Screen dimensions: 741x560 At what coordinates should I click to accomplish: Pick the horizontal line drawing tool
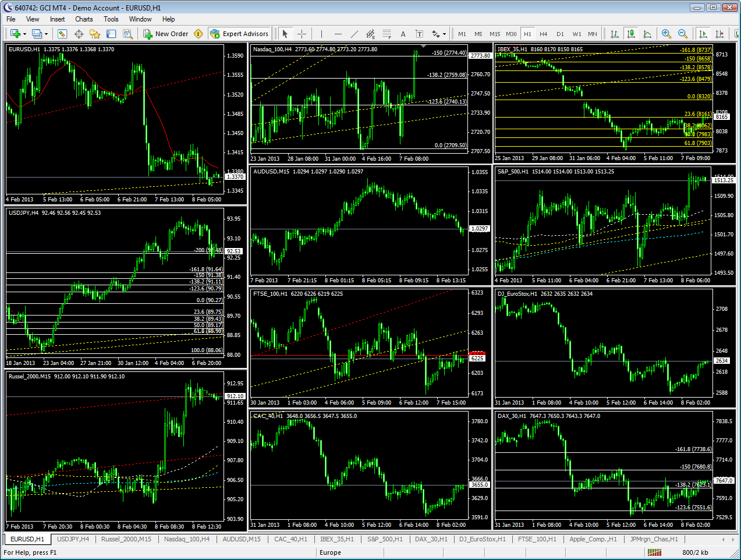click(338, 34)
